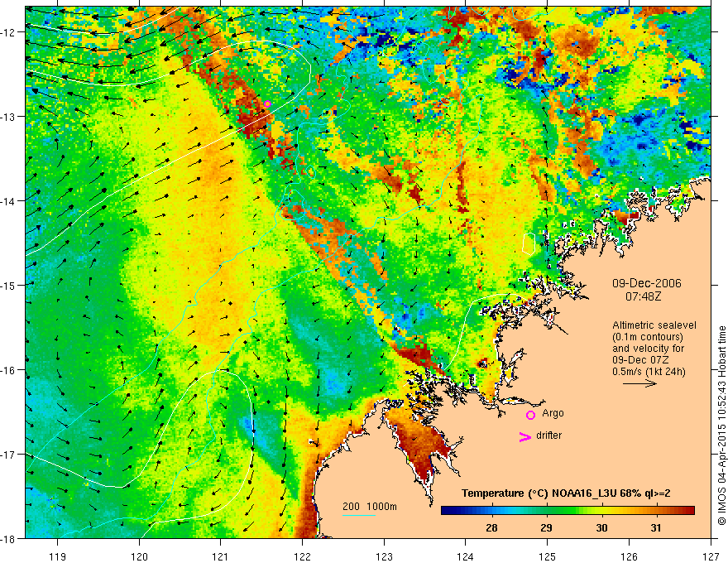Click the 'drifter' legend label
Viewport: 728px width, 563px height.
[x=548, y=435]
